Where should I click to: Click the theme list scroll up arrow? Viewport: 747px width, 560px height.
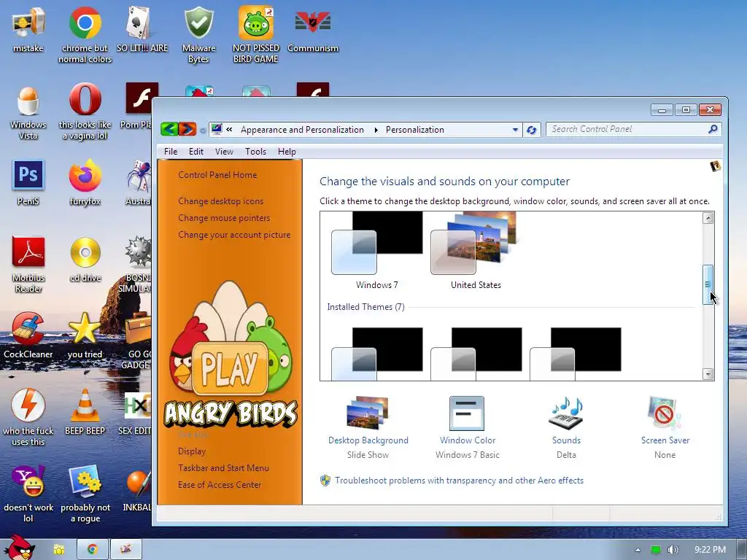click(x=708, y=218)
